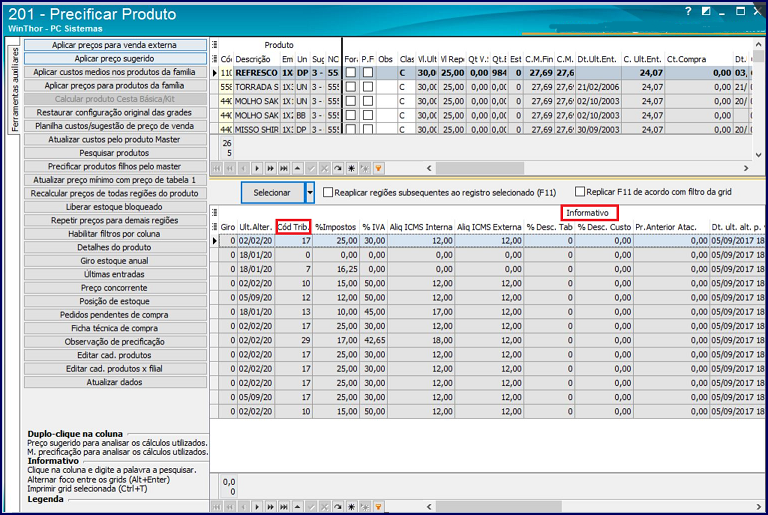Click cancel X icon in product grid navigator
Image resolution: width=768 pixels, height=515 pixels.
point(324,168)
